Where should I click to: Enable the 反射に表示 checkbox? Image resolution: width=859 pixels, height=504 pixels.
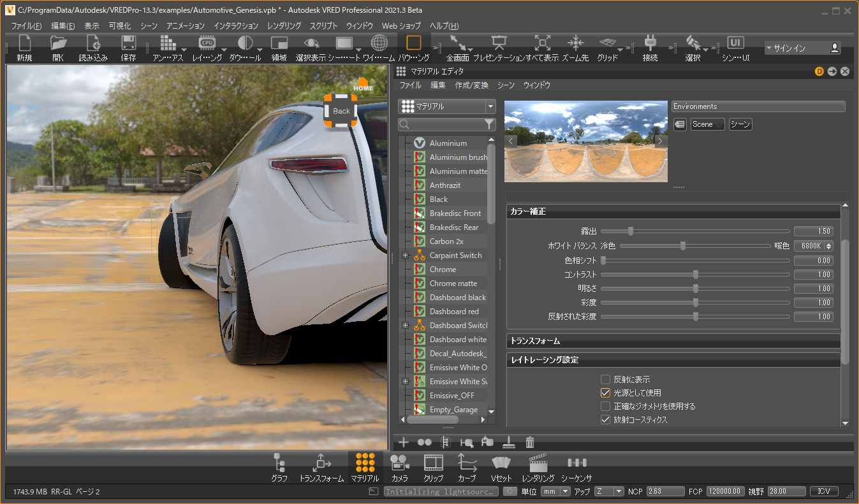click(606, 380)
